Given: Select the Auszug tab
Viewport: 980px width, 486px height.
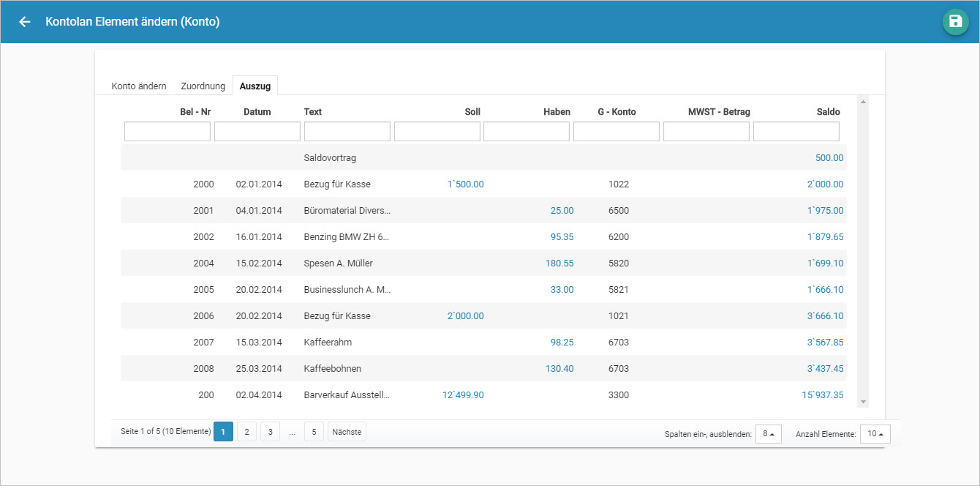Looking at the screenshot, I should point(255,86).
